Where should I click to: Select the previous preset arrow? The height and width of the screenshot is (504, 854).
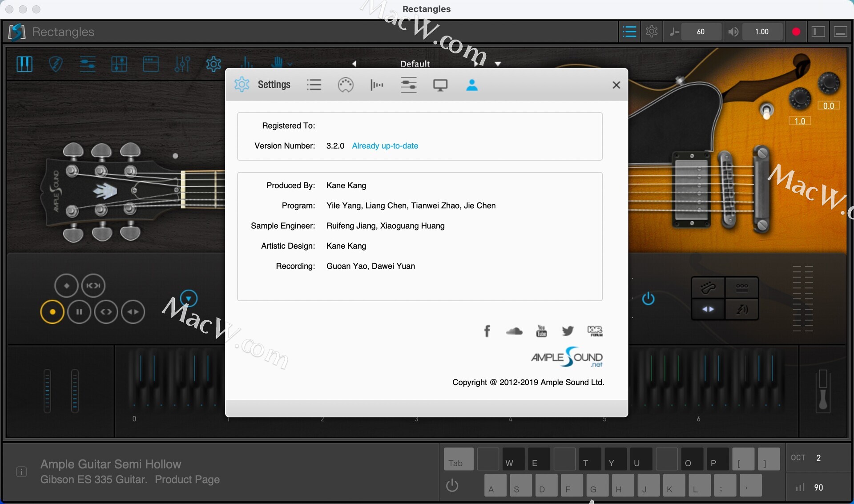354,64
